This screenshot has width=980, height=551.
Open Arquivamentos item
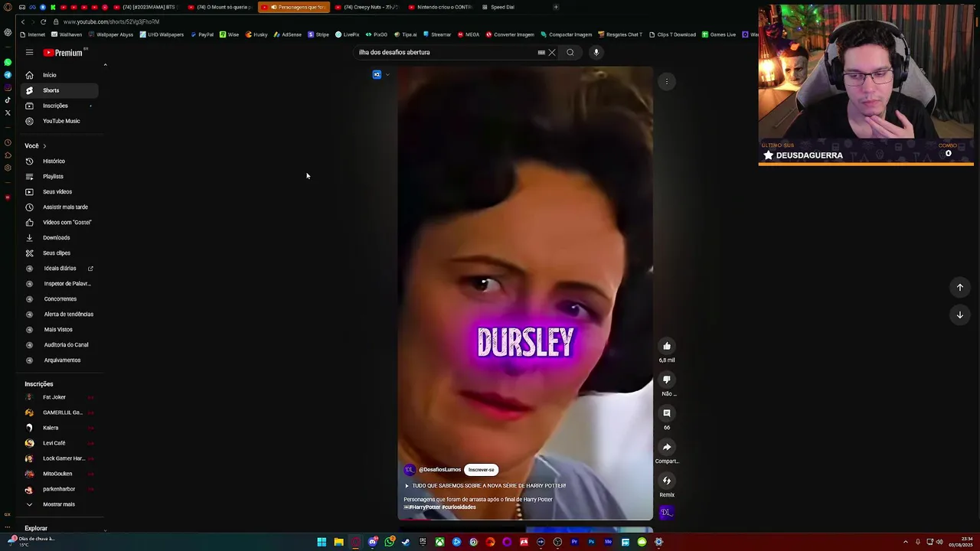click(60, 360)
